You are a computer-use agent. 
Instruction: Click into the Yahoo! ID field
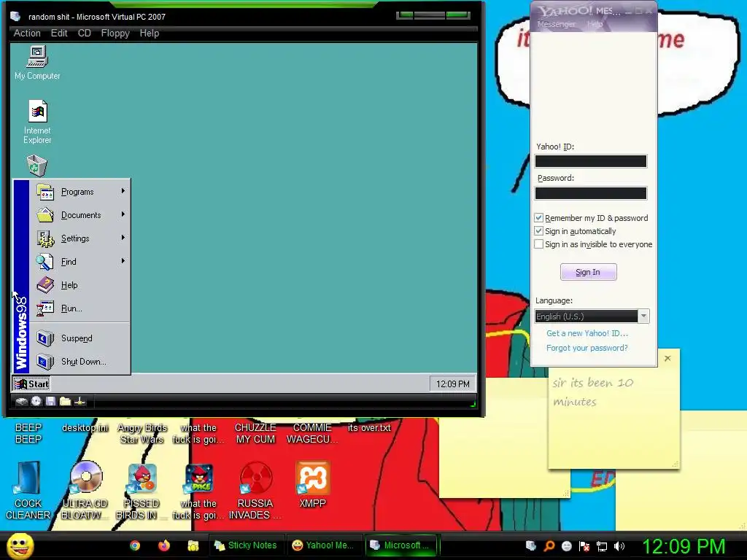point(591,161)
